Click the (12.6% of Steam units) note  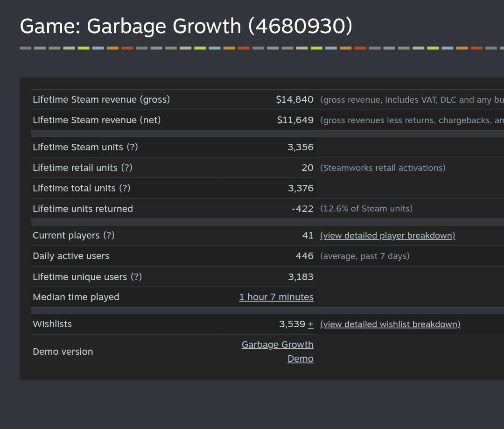[366, 208]
